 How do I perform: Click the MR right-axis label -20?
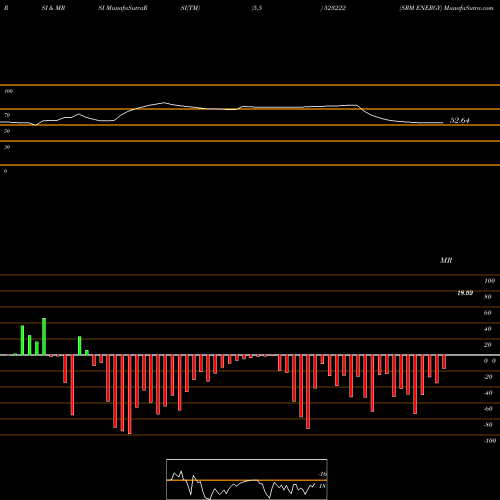[488, 377]
